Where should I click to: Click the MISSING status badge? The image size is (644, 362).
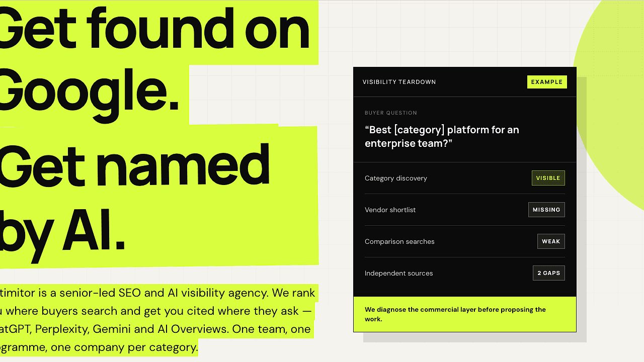546,210
